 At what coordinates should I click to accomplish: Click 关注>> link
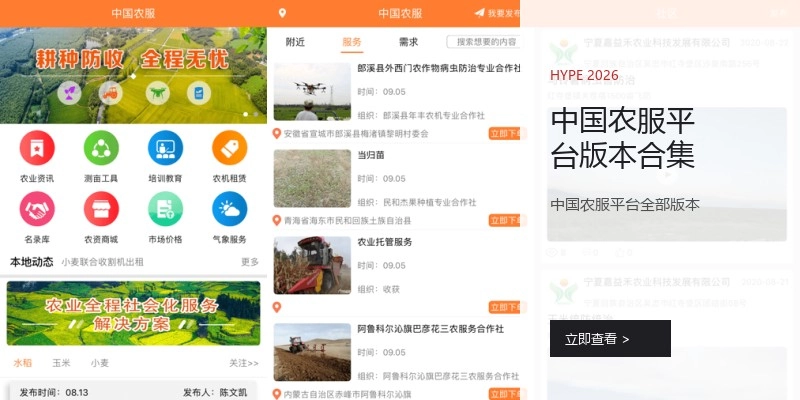[x=244, y=363]
